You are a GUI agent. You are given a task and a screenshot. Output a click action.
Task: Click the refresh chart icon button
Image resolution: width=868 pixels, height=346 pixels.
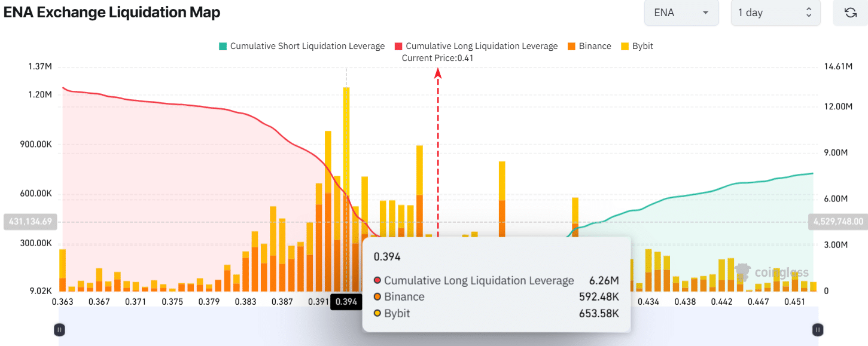click(850, 13)
